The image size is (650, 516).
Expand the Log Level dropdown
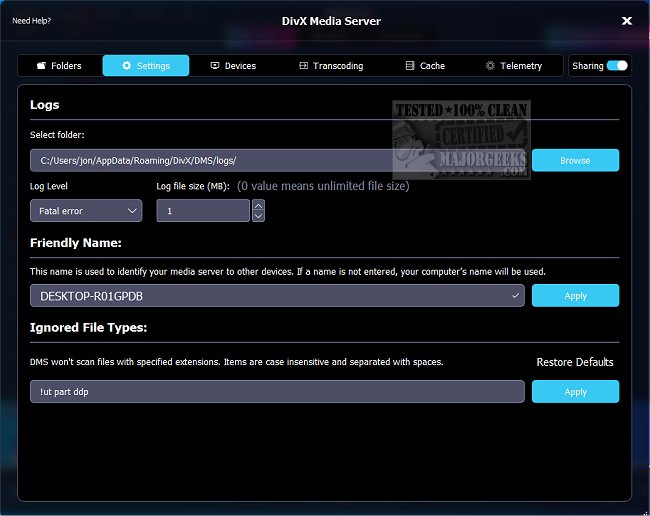point(86,211)
